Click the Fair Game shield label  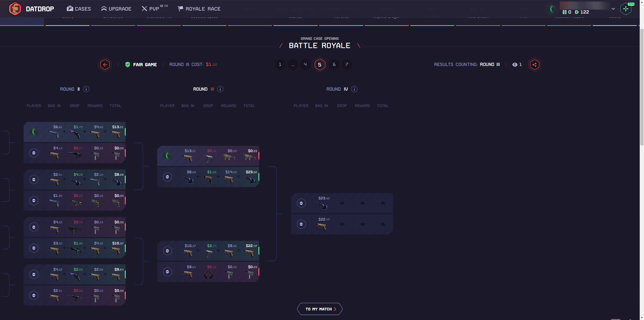tap(141, 65)
